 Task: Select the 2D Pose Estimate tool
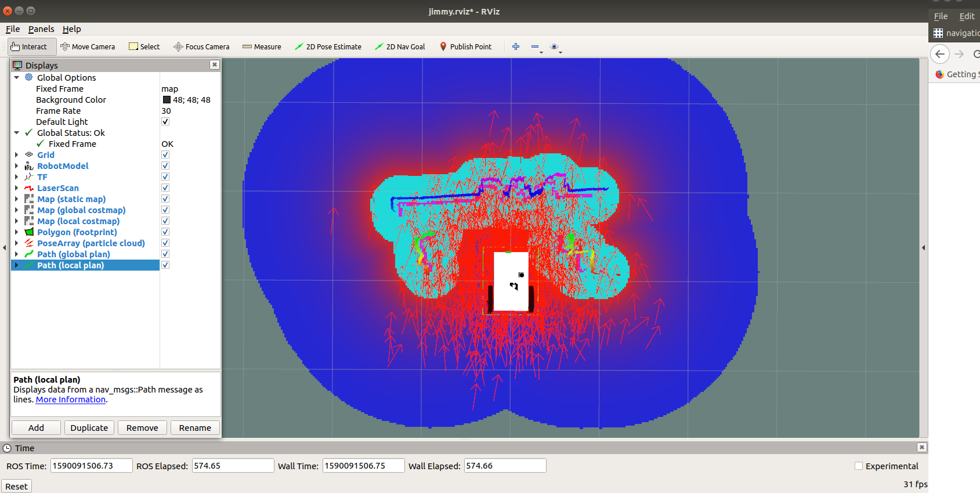(328, 47)
